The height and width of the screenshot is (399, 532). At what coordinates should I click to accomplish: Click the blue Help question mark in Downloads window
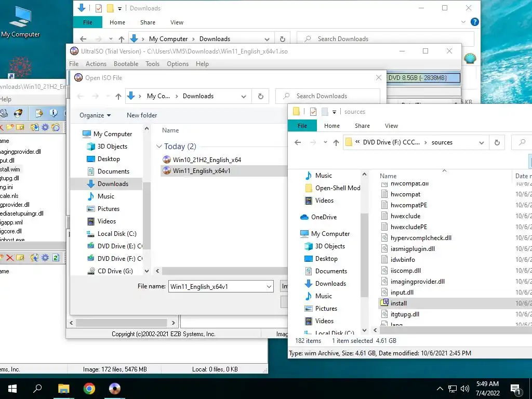[475, 22]
